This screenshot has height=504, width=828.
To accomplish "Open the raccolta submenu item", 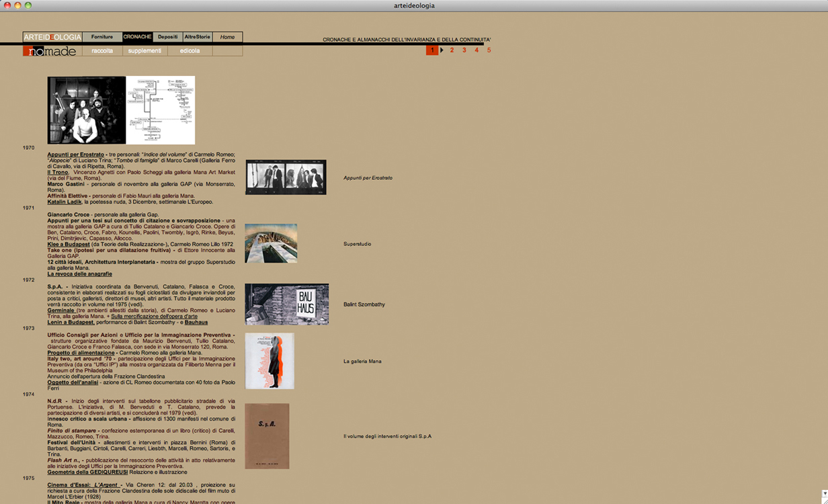I will click(102, 51).
